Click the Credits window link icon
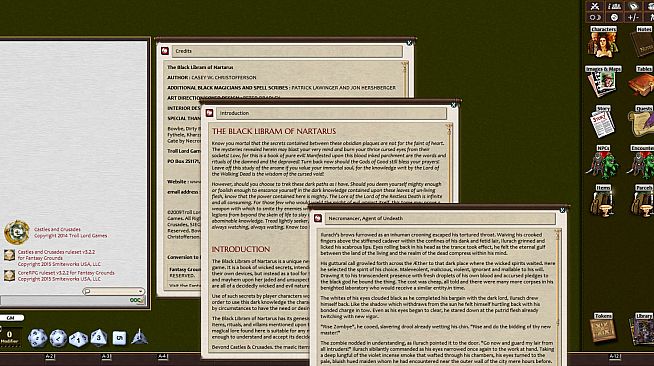Image resolution: width=654 pixels, height=366 pixels. (x=165, y=51)
